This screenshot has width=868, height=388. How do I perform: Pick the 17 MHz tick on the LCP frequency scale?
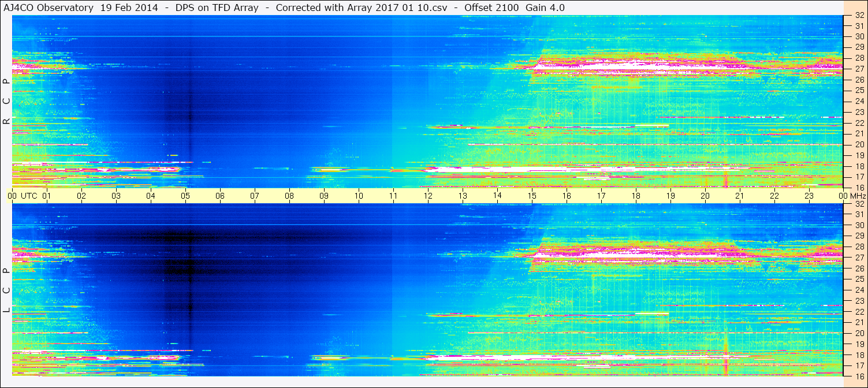tap(859, 365)
